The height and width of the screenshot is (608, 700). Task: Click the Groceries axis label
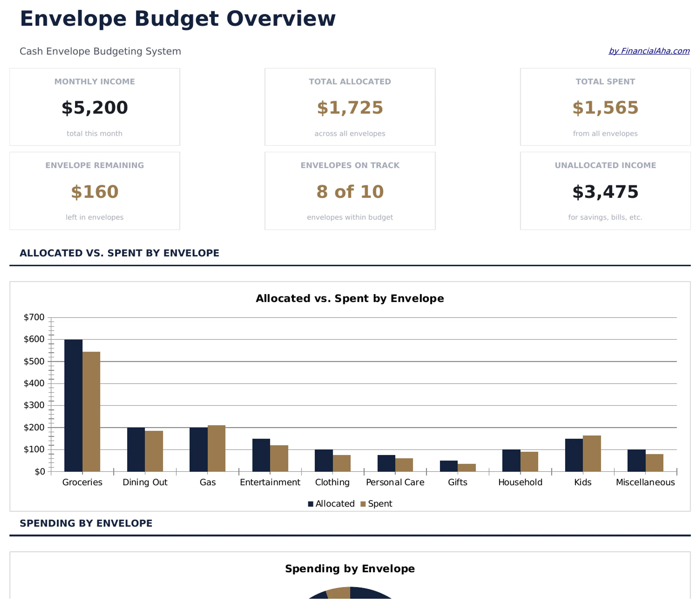point(82,482)
